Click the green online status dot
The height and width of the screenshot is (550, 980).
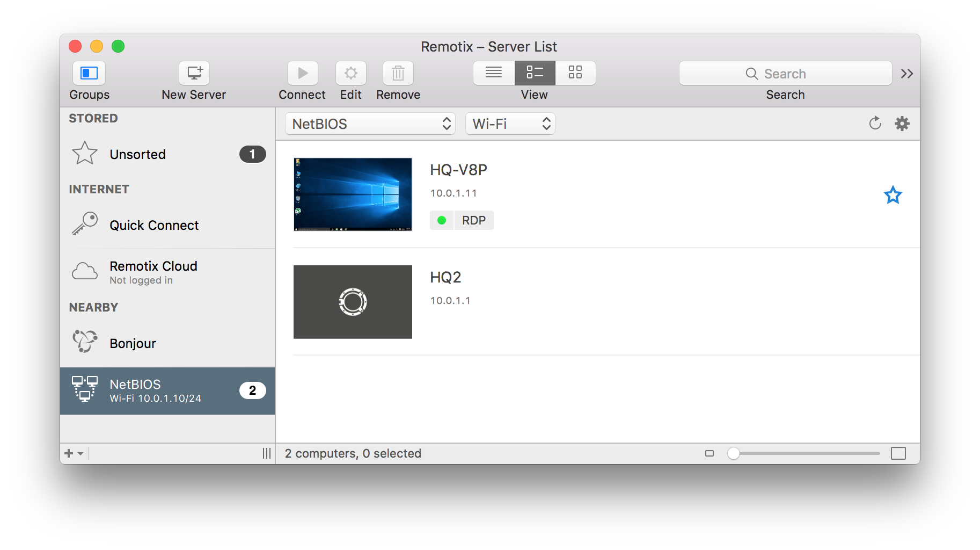[442, 220]
